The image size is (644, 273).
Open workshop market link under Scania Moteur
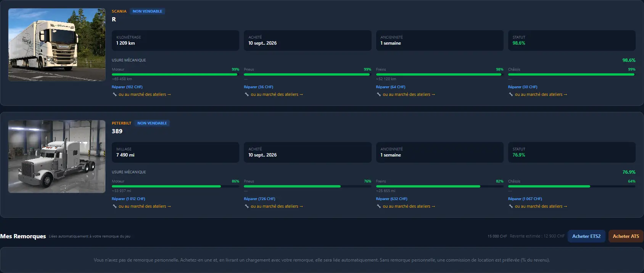coord(145,94)
